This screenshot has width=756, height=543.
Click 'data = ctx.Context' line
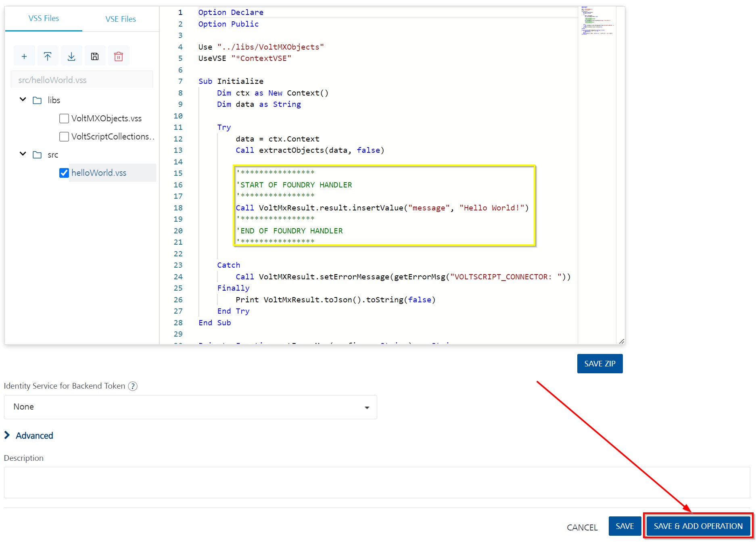coord(278,139)
